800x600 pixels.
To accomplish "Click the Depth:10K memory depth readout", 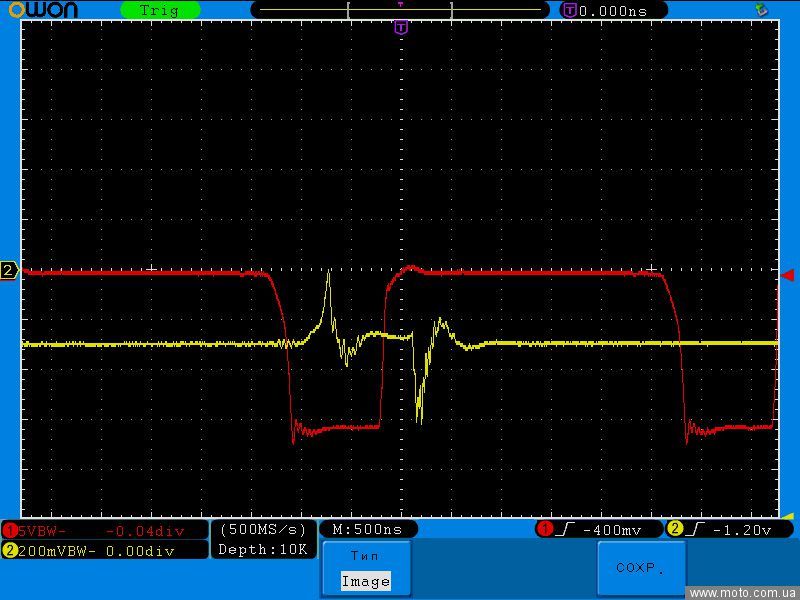I will pos(263,548).
